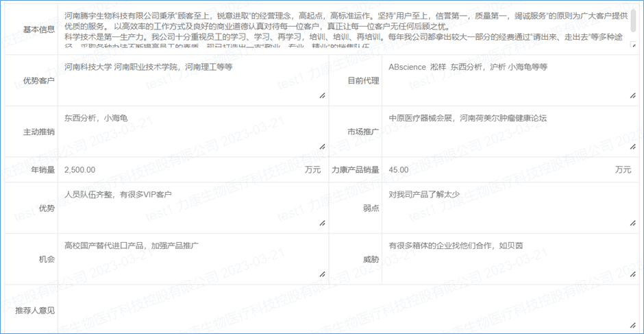Image resolution: width=644 pixels, height=334 pixels.
Task: Focus the 主动推销 text area
Action: pos(192,130)
